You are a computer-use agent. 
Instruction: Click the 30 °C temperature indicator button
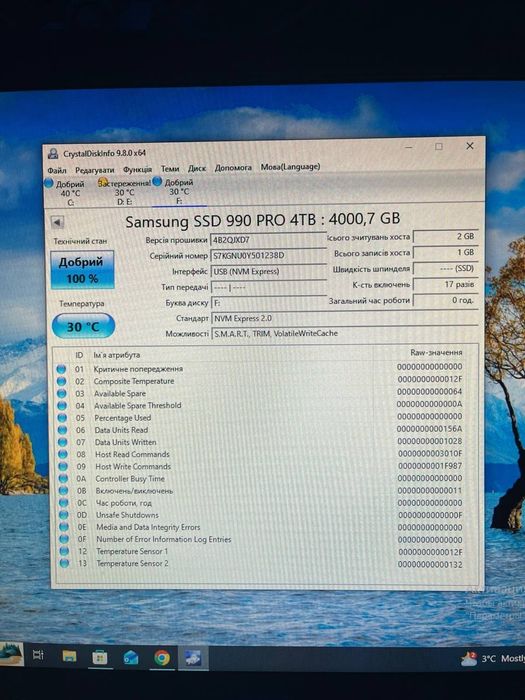click(83, 326)
